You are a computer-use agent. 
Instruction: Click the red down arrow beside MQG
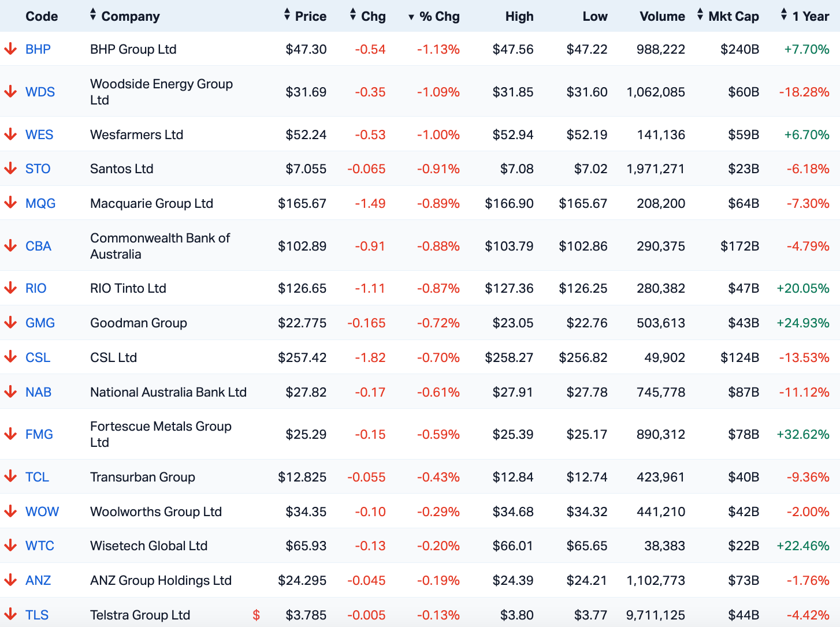pos(10,203)
